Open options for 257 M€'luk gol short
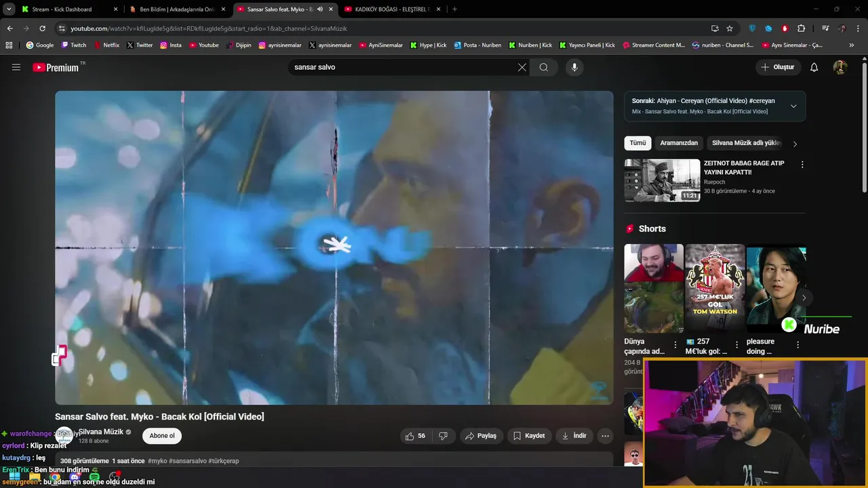The image size is (868, 488). (736, 345)
